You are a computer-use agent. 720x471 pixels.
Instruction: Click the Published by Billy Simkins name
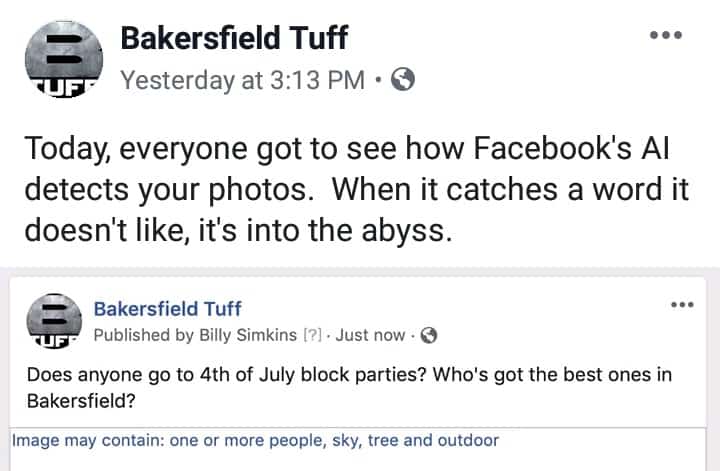[248, 335]
